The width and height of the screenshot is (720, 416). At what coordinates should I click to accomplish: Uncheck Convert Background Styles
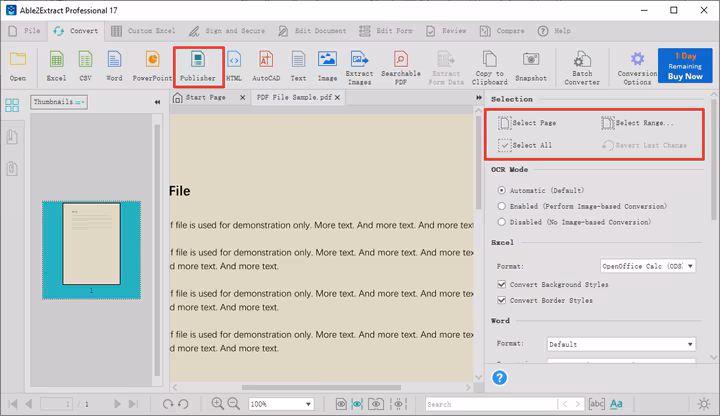point(501,284)
